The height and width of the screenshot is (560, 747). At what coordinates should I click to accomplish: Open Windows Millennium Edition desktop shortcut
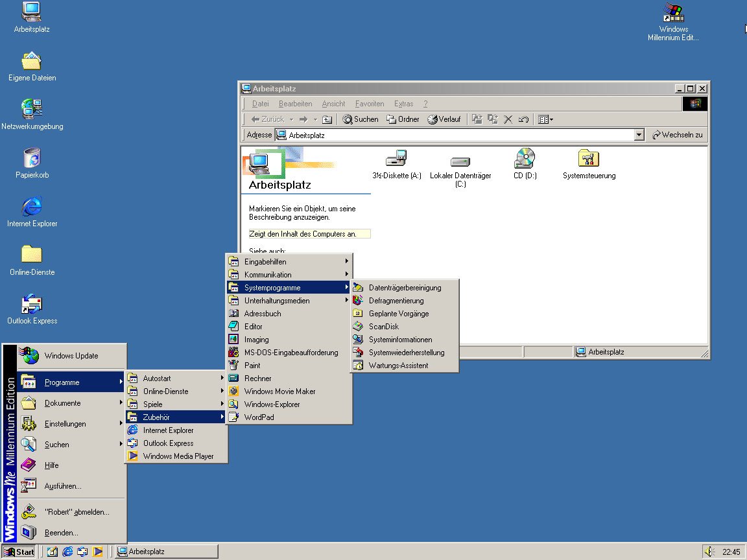pos(673,22)
